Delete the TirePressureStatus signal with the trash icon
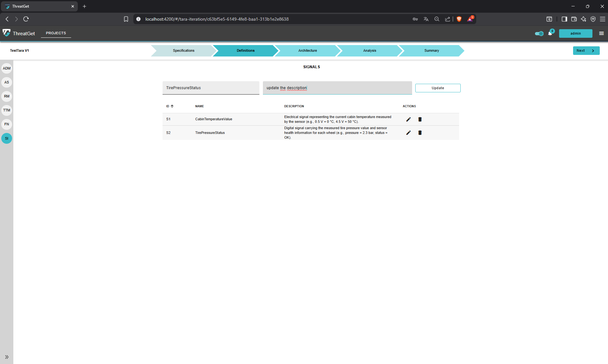 (420, 133)
